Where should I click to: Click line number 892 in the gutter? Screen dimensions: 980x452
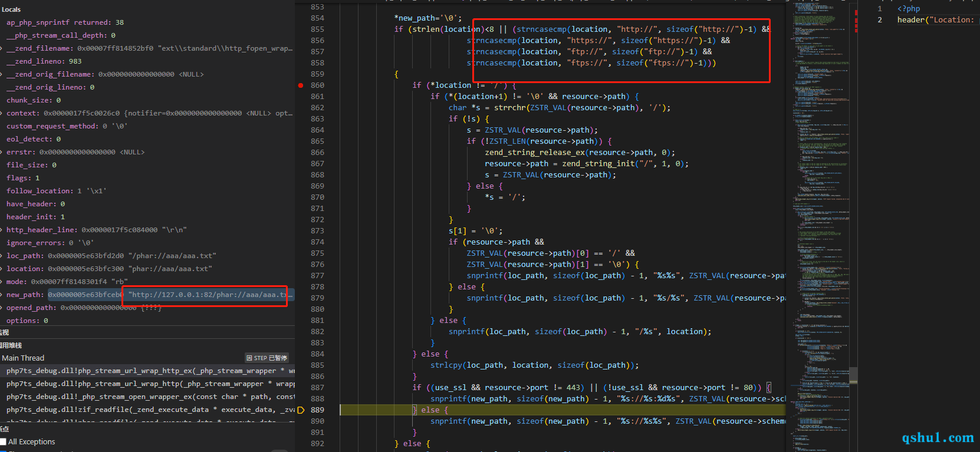[317, 444]
